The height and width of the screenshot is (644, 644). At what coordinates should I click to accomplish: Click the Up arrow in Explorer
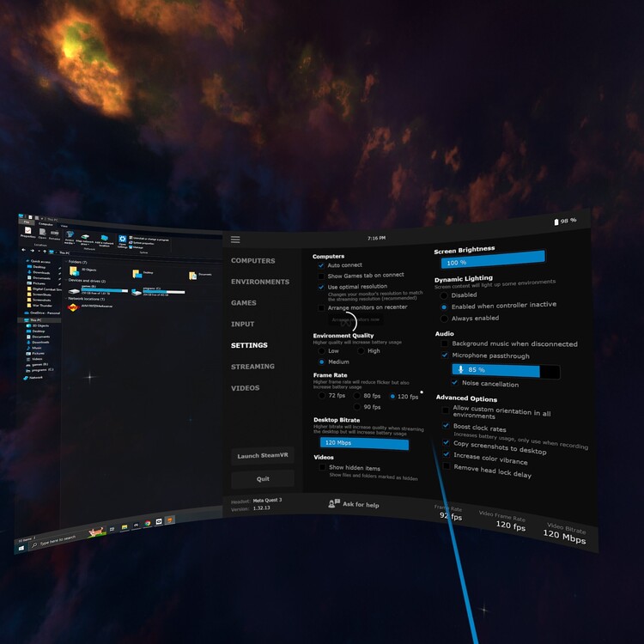[x=45, y=252]
